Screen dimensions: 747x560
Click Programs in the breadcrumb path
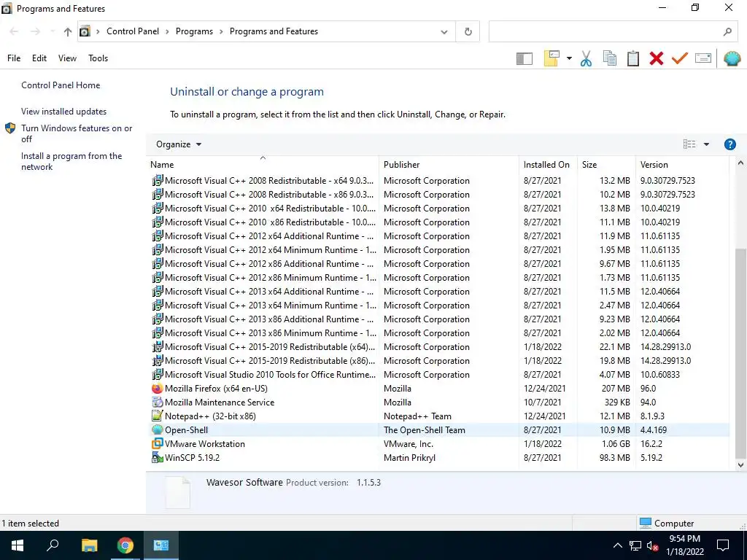click(x=194, y=31)
